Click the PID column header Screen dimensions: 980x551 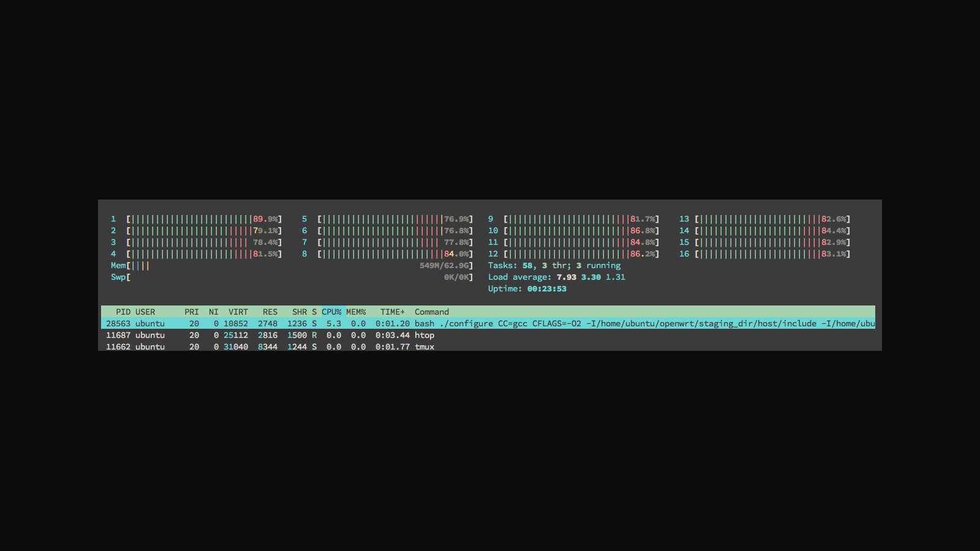point(123,312)
